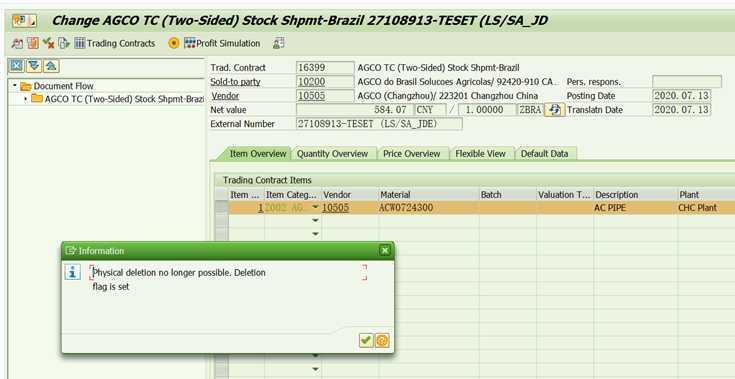Click the ZBRA exchange rate type field
This screenshot has height=379, width=735.
(x=530, y=110)
